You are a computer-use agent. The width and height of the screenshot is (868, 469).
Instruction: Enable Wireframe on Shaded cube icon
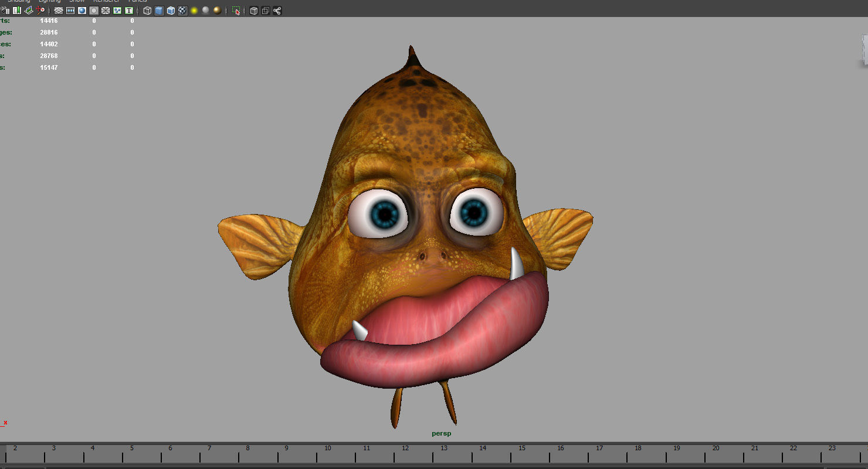click(171, 11)
